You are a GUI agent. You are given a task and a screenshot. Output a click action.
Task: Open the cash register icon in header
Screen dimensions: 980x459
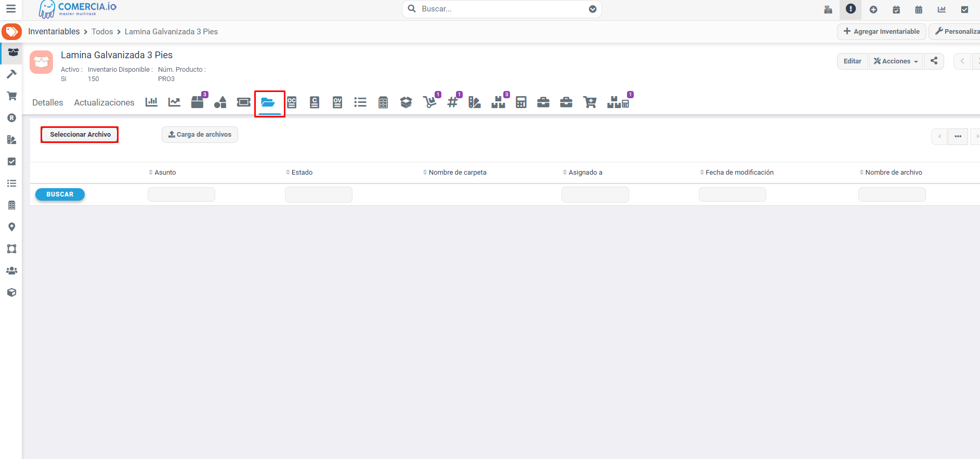pyautogui.click(x=828, y=9)
